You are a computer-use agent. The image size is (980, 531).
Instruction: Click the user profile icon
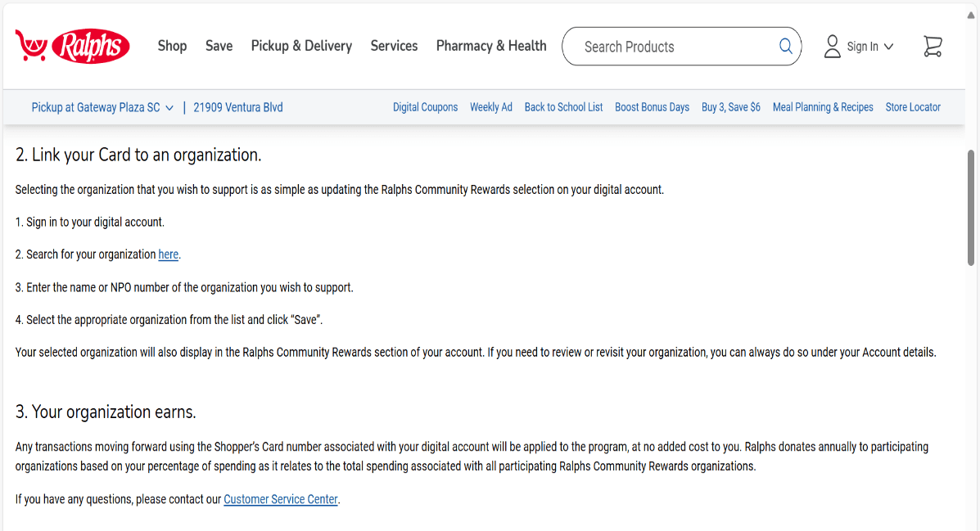[x=832, y=47]
